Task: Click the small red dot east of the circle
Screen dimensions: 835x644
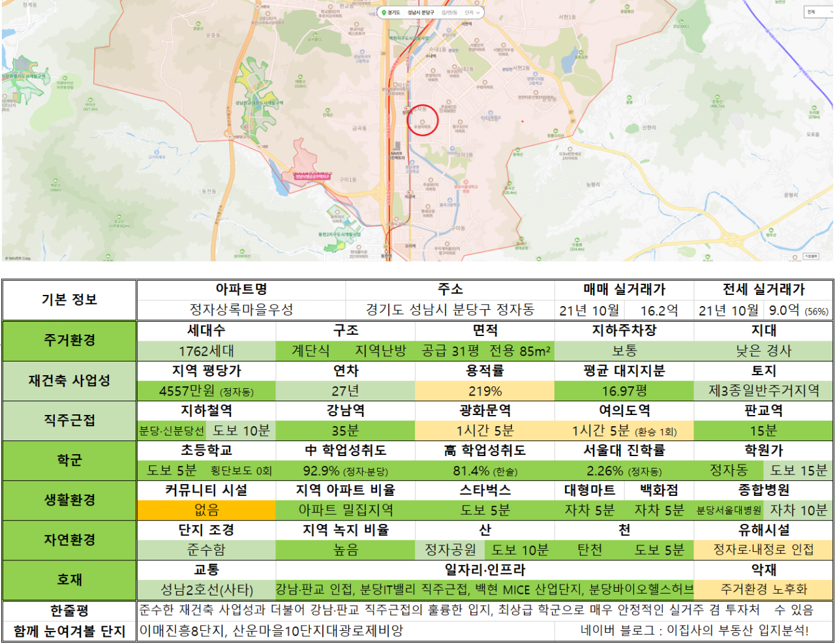Action: click(x=523, y=121)
